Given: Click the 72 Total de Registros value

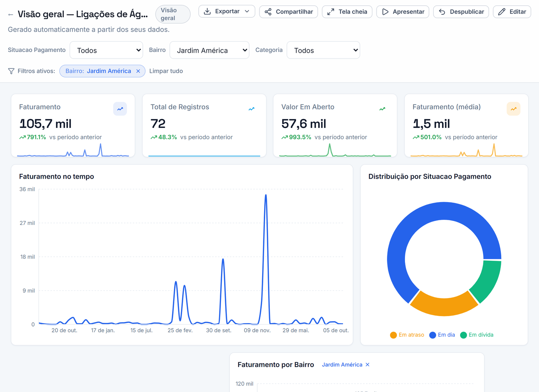Looking at the screenshot, I should (158, 124).
